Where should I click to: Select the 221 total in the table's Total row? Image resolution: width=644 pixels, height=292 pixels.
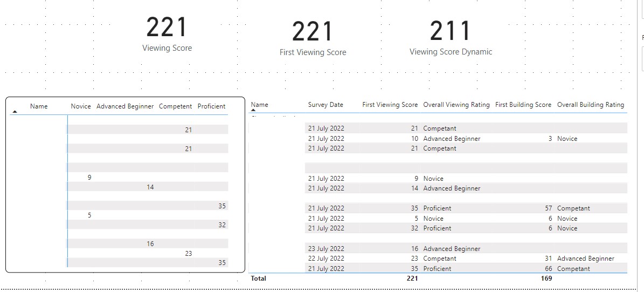412,279
